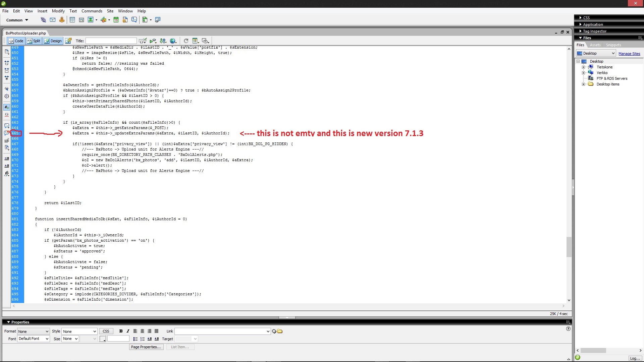
Task: Click the Page Properties button
Action: tap(146, 347)
